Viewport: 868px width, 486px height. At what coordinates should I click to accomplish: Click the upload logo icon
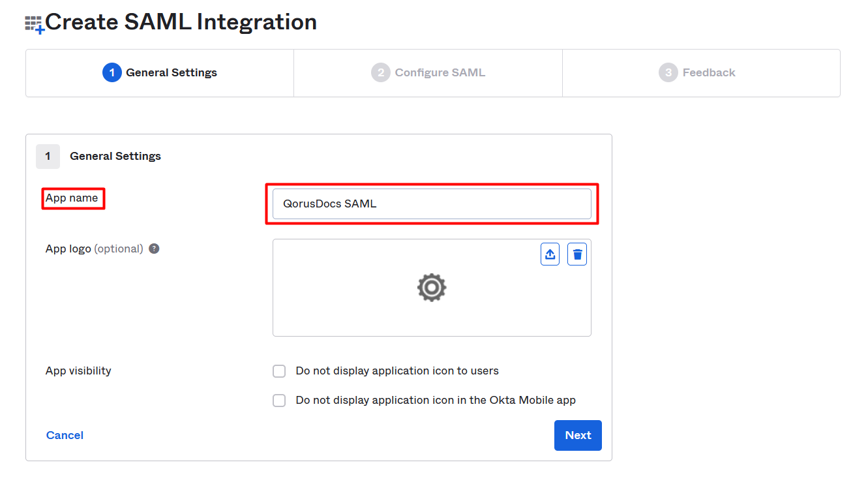point(550,254)
